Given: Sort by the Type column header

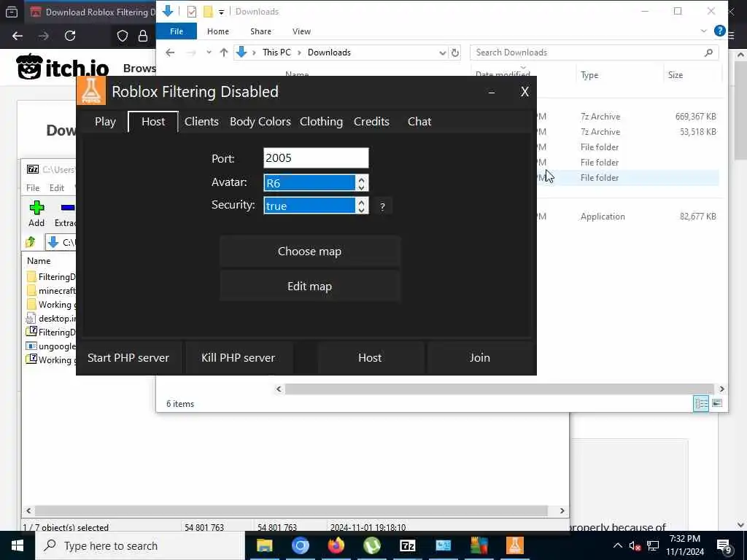Looking at the screenshot, I should 589,75.
